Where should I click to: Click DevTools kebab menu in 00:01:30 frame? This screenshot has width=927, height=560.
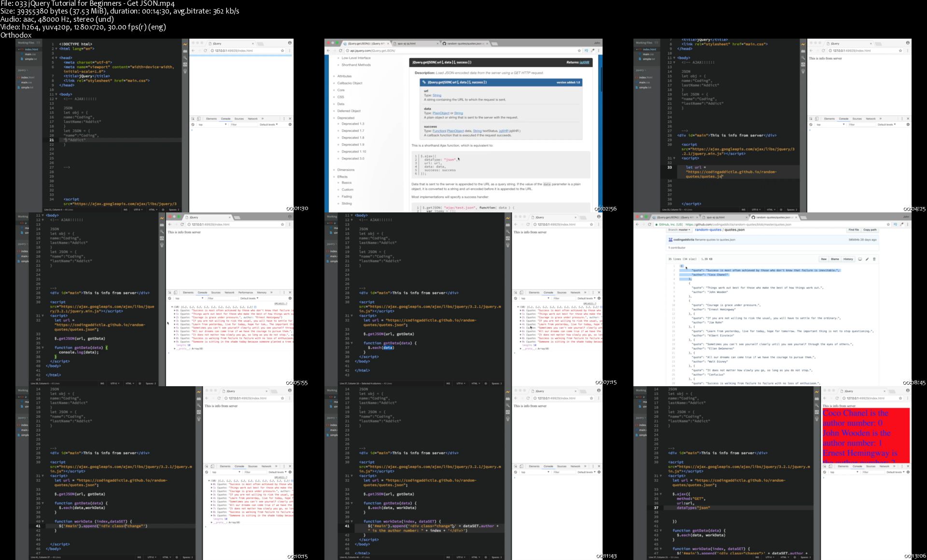[284, 118]
